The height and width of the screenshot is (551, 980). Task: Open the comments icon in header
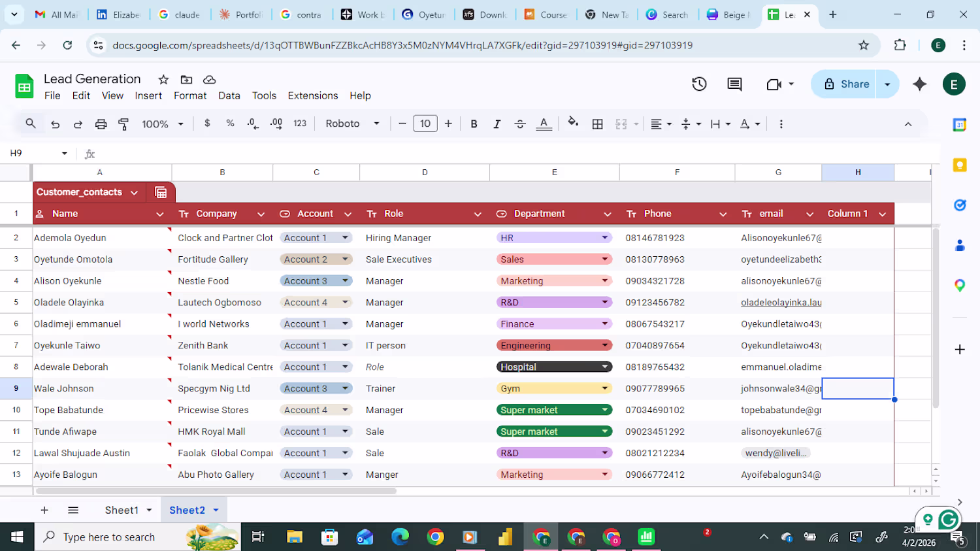point(734,84)
